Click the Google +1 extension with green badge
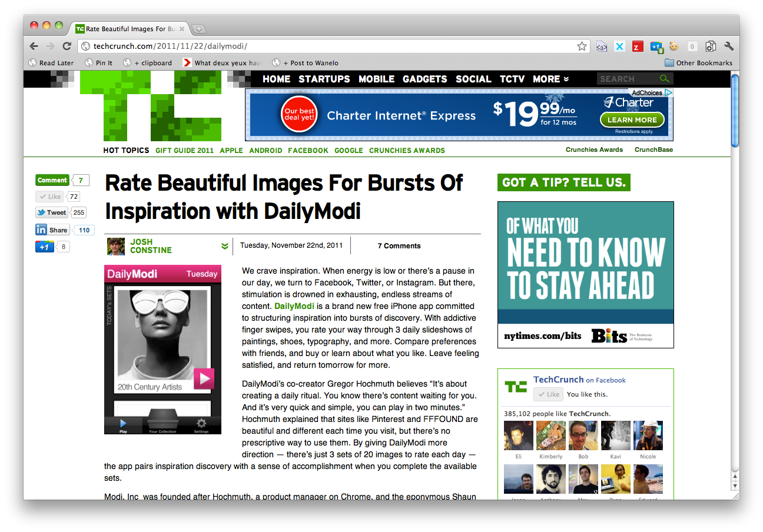Viewport: 763px width, 532px height. (655, 46)
